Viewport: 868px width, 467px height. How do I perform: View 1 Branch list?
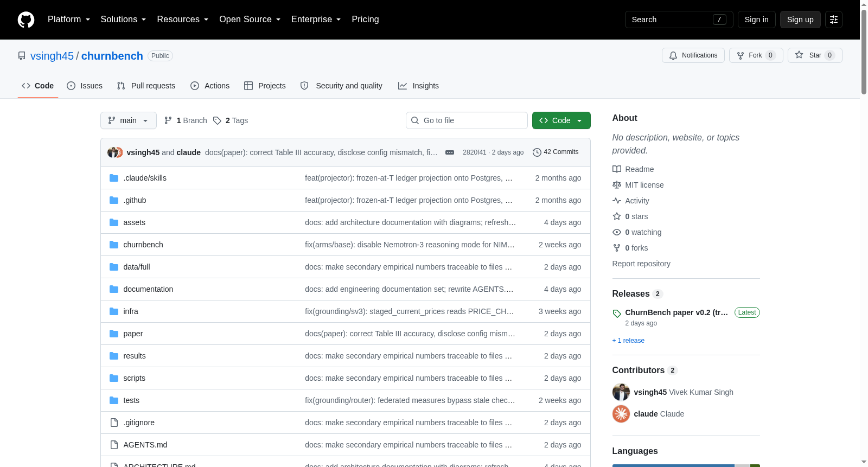point(186,120)
